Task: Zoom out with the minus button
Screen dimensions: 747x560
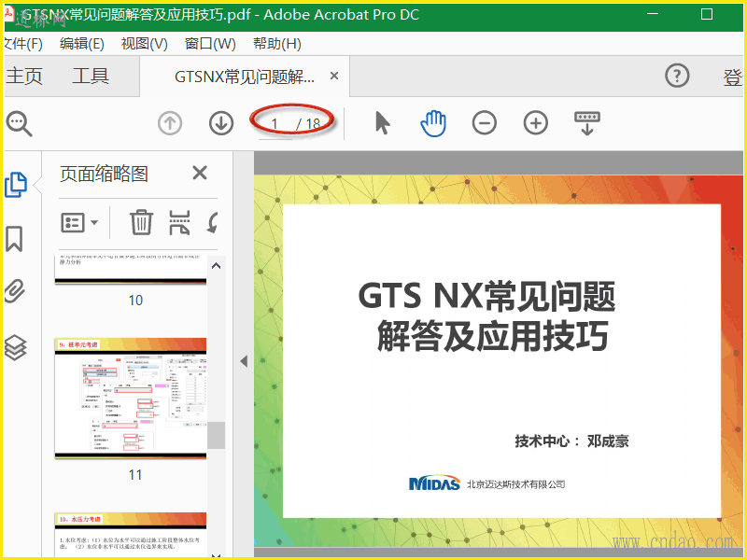Action: (x=484, y=123)
